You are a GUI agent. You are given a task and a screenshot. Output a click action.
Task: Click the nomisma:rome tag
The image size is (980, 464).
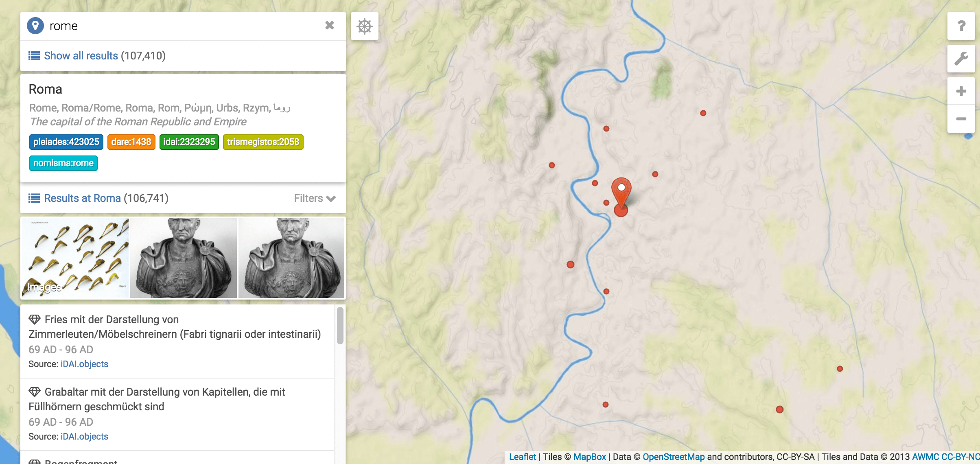coord(63,163)
